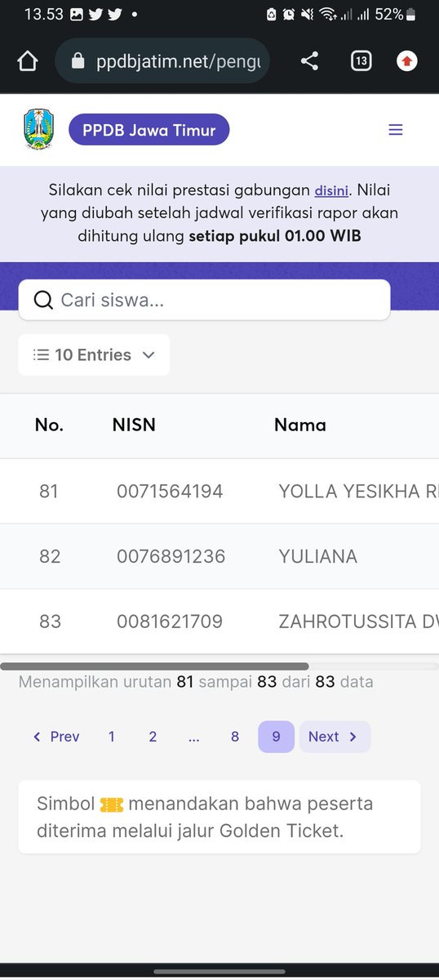This screenshot has height=980, width=439.
Task: Focus the Cari siswa search field
Action: [x=204, y=301]
